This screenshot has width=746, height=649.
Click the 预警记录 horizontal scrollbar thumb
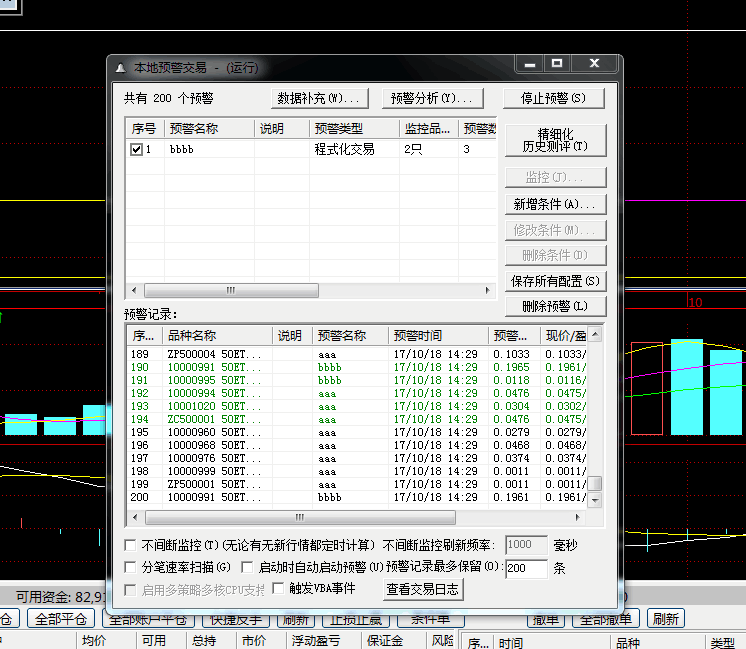pyautogui.click(x=300, y=518)
